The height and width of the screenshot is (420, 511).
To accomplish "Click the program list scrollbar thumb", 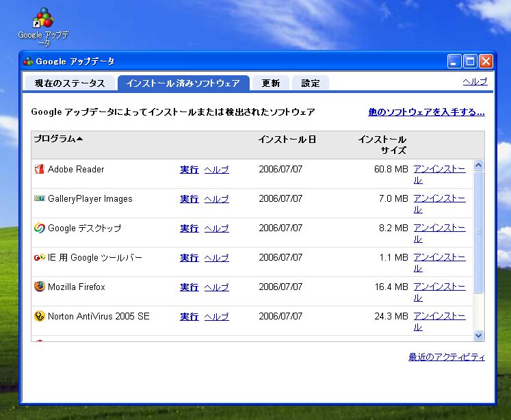I will (478, 232).
